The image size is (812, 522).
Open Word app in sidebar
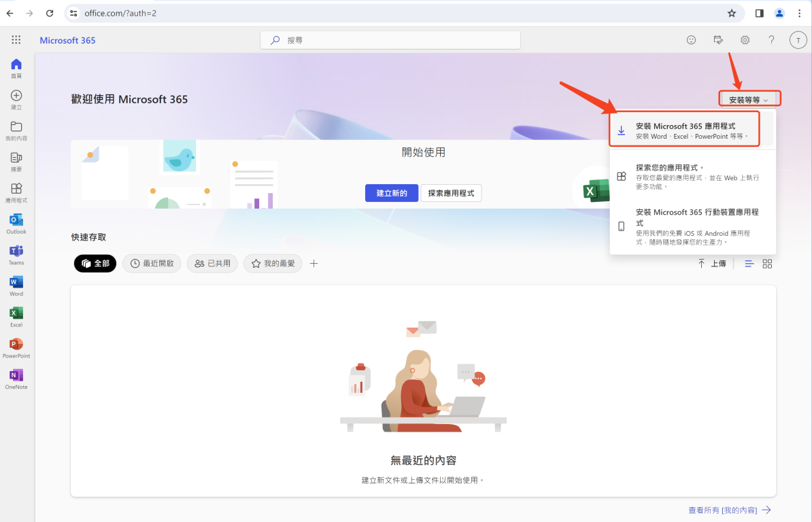16,285
